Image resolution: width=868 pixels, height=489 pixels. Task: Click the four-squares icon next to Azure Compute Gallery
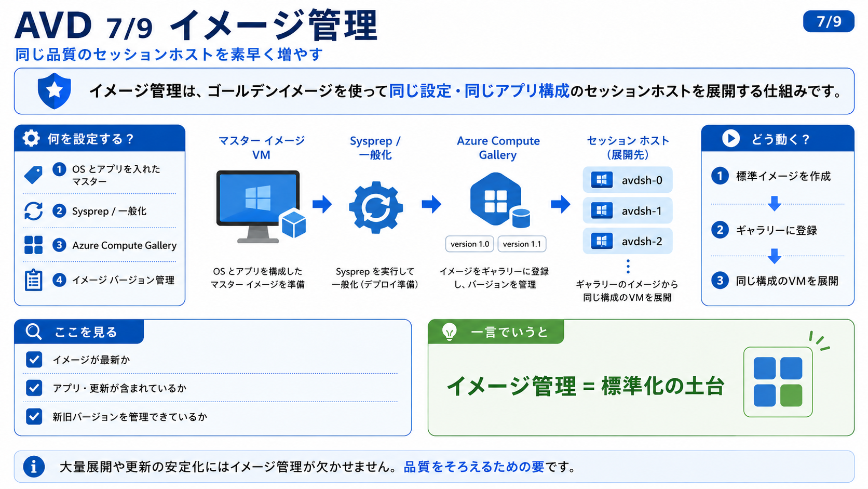[33, 245]
